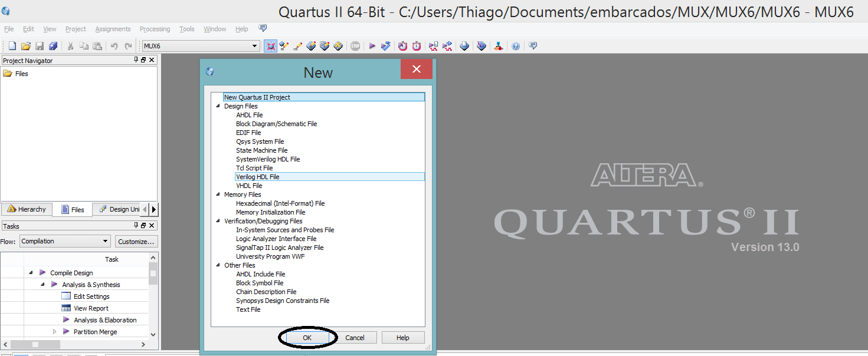868x356 pixels.
Task: Start Compilation with the purple play icon
Action: tap(372, 46)
